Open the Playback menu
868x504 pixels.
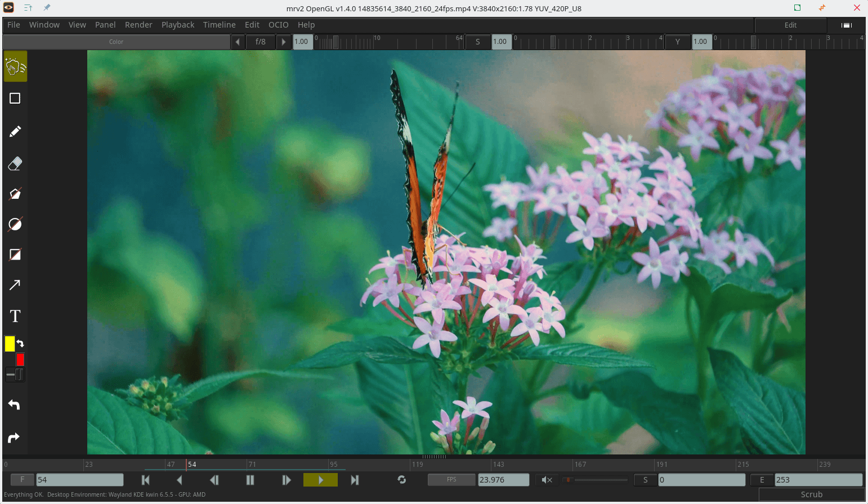pyautogui.click(x=177, y=25)
